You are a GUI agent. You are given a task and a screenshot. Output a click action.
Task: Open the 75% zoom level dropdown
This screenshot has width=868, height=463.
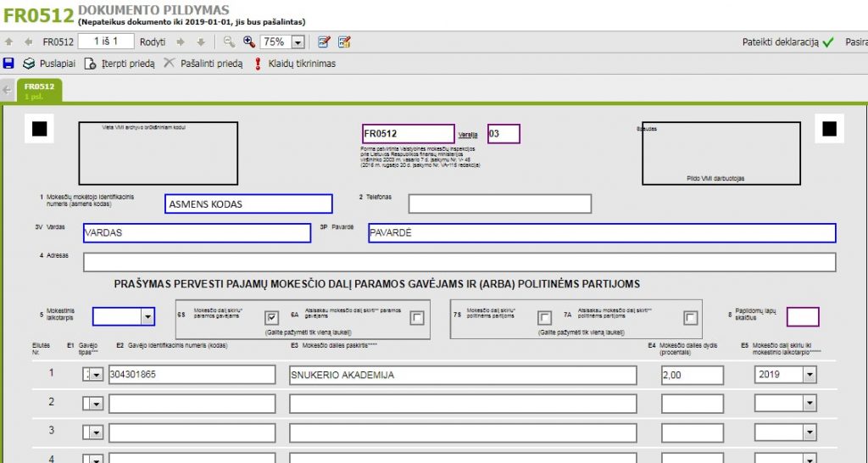[x=298, y=42]
